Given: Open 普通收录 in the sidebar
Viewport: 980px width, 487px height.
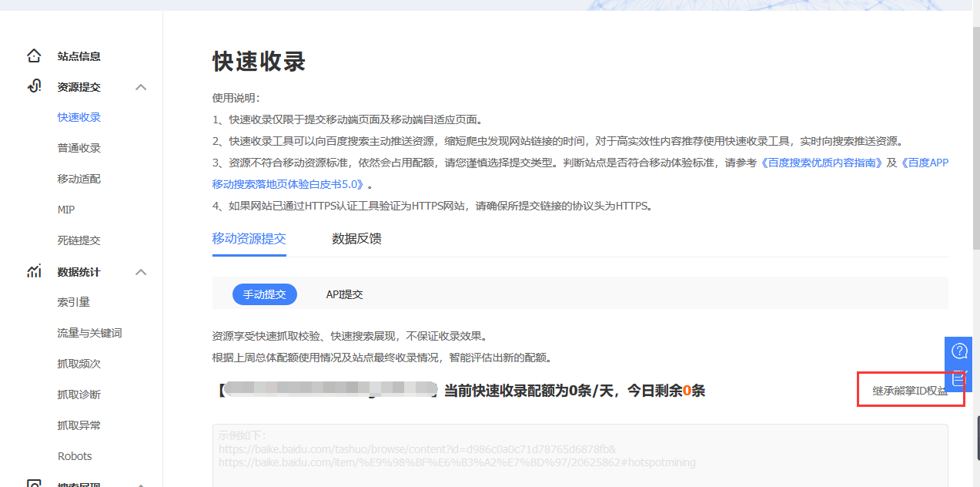Looking at the screenshot, I should coord(79,148).
